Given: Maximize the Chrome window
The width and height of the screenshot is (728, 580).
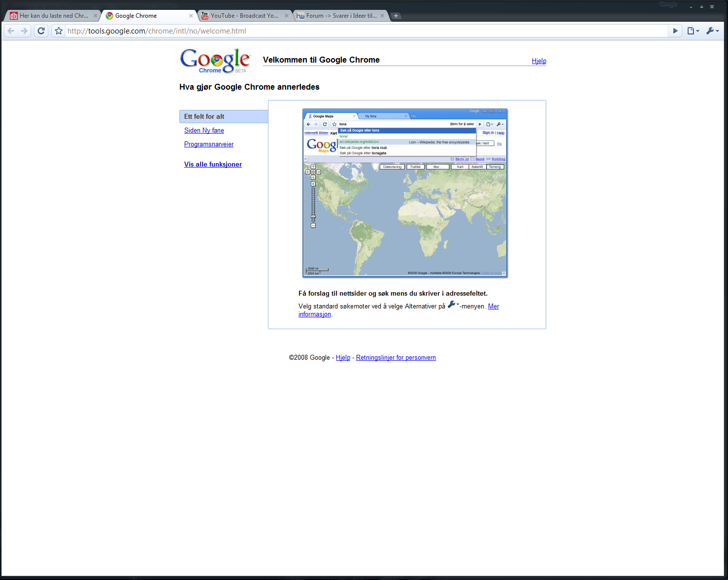Looking at the screenshot, I should coord(701,7).
